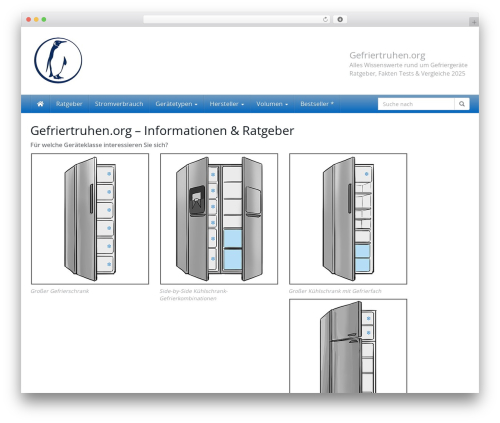Click the red close window button
Viewport: 500px width, 423px height.
tap(29, 19)
